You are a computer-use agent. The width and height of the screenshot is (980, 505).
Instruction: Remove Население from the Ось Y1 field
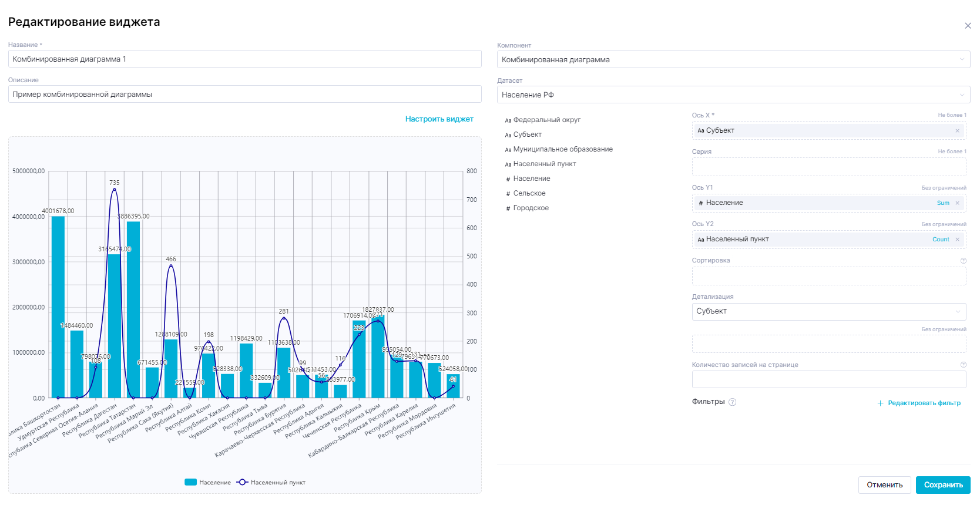[957, 203]
